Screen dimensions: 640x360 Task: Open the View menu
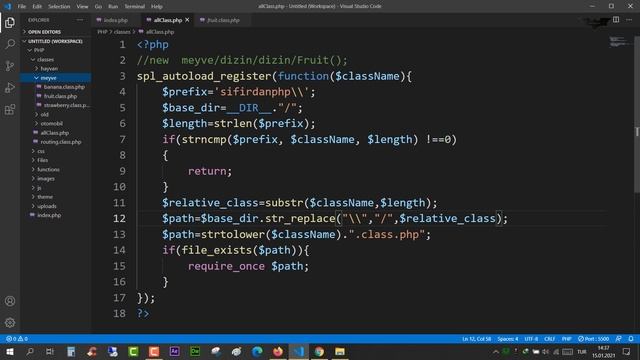click(x=82, y=7)
